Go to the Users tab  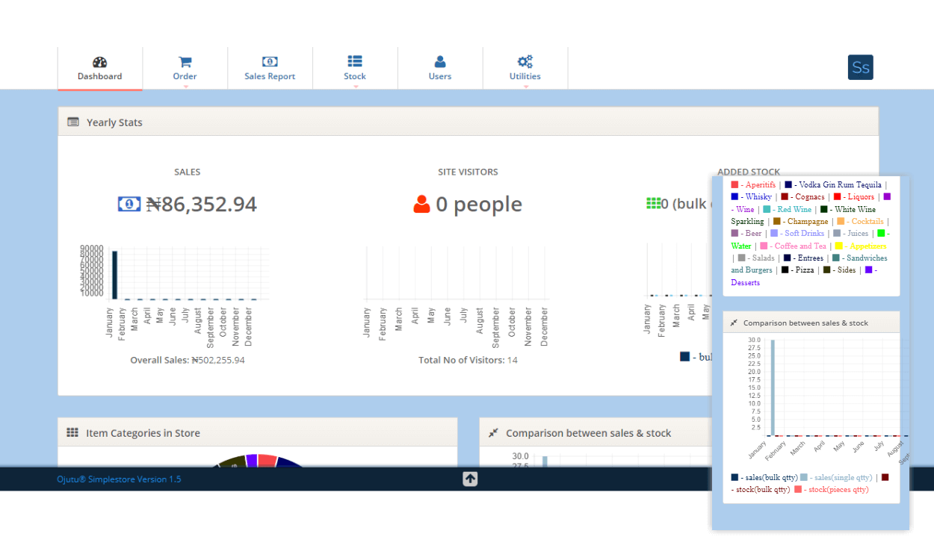pyautogui.click(x=440, y=69)
